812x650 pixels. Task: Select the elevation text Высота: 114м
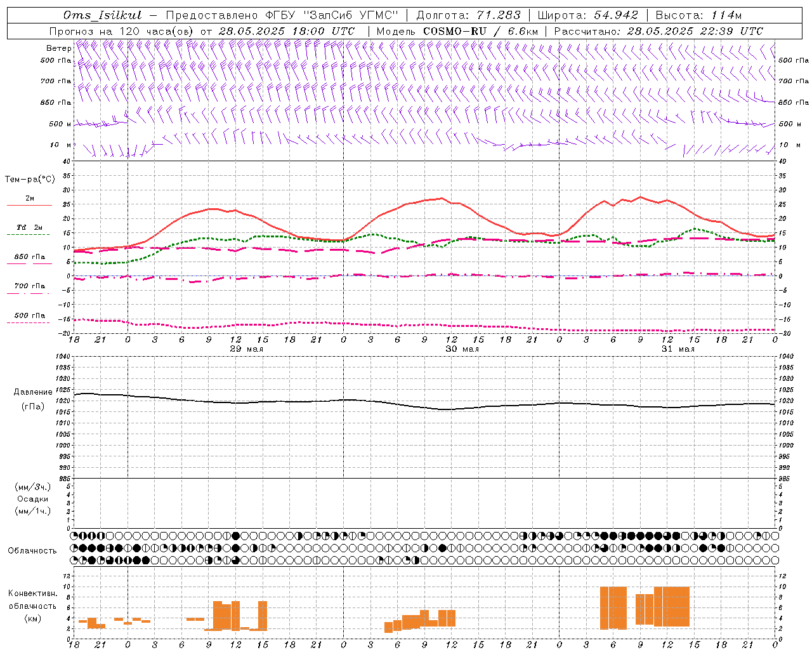click(698, 15)
